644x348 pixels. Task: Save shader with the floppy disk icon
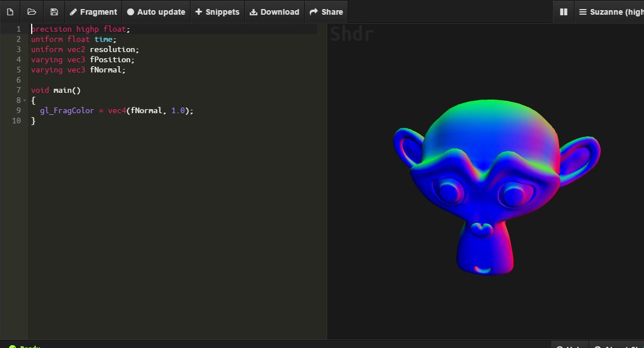pyautogui.click(x=54, y=12)
